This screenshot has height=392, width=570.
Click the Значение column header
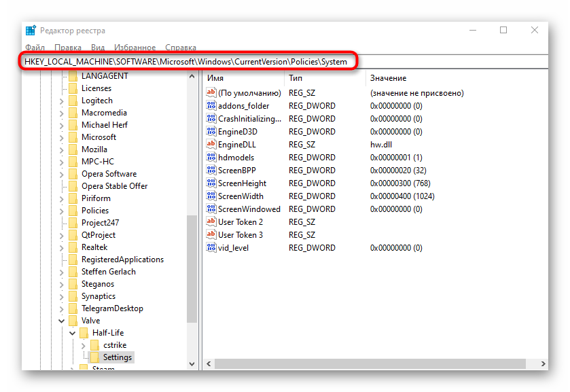tap(389, 79)
